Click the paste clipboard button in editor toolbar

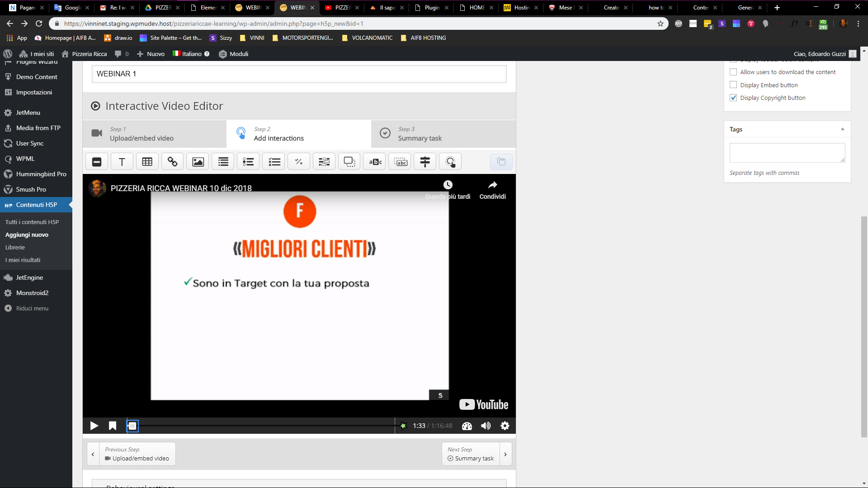501,162
